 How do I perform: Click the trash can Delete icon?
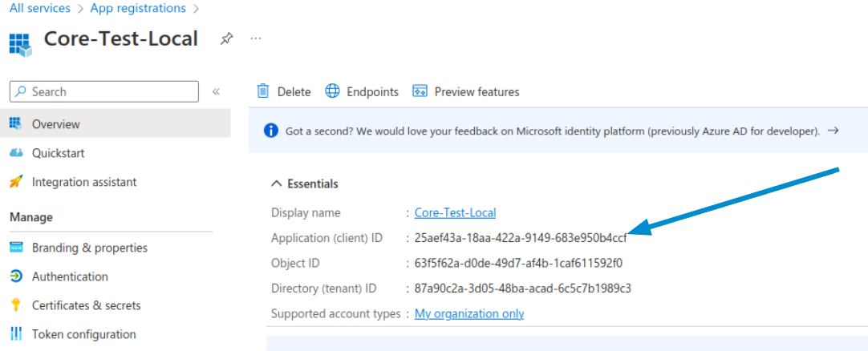[x=263, y=91]
